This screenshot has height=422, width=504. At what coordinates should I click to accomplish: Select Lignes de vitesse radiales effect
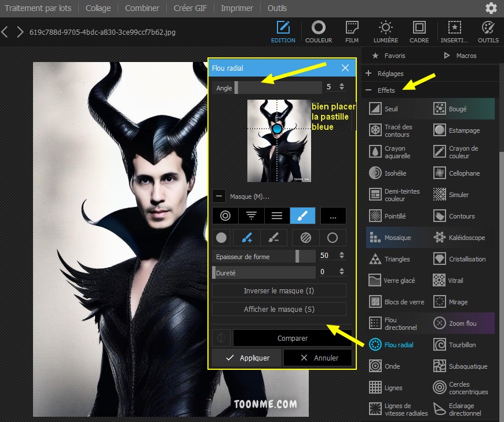click(398, 409)
